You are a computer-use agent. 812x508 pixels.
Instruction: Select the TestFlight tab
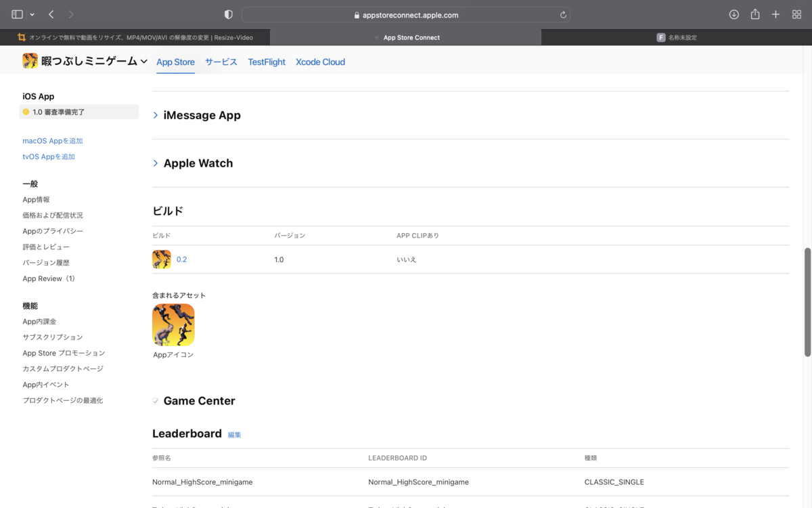pyautogui.click(x=267, y=62)
